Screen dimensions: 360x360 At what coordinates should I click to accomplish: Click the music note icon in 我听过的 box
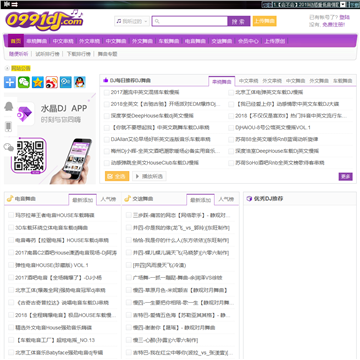(119, 21)
